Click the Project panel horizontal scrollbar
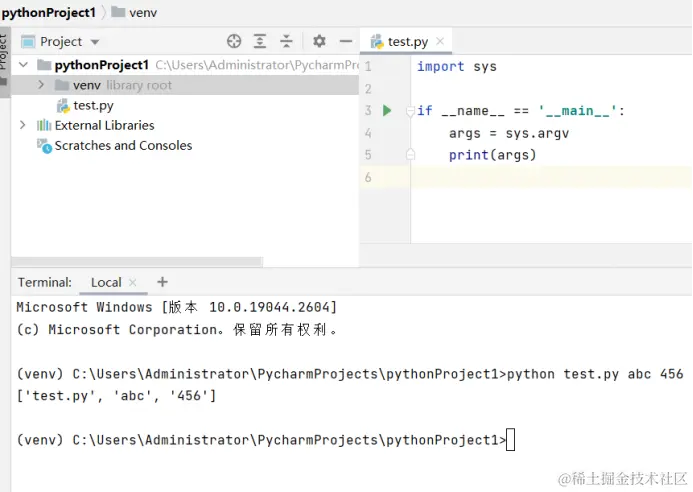This screenshot has width=693, height=492. pyautogui.click(x=137, y=261)
